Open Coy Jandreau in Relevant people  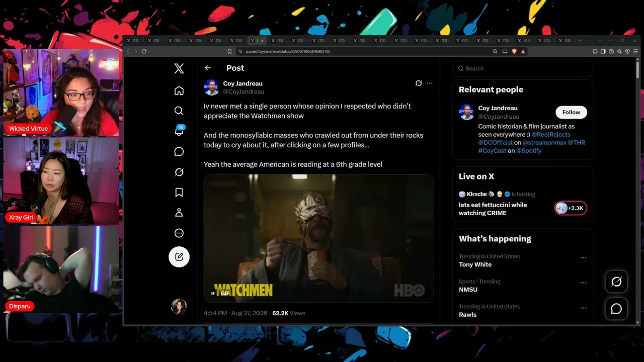point(498,108)
